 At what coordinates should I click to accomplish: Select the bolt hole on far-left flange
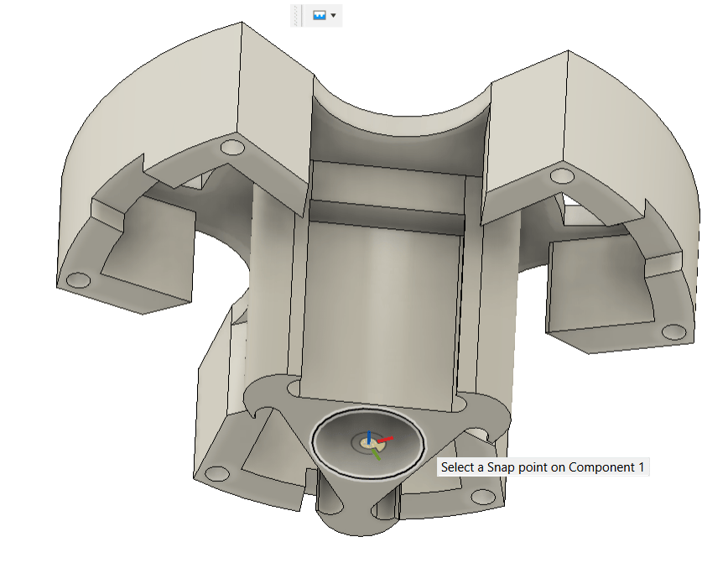coord(78,280)
